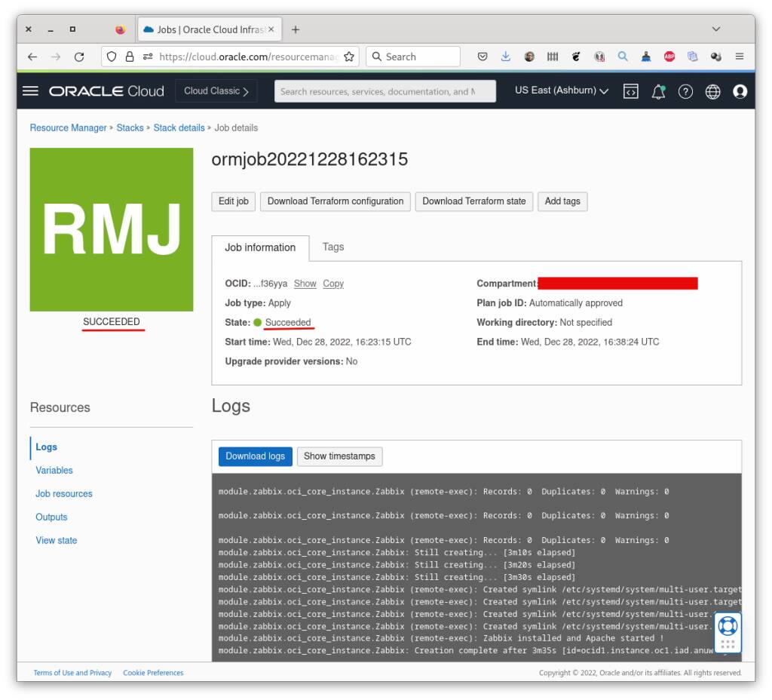Open the Firefox library bookshelf icon
The width and height of the screenshot is (772, 700).
pyautogui.click(x=553, y=57)
